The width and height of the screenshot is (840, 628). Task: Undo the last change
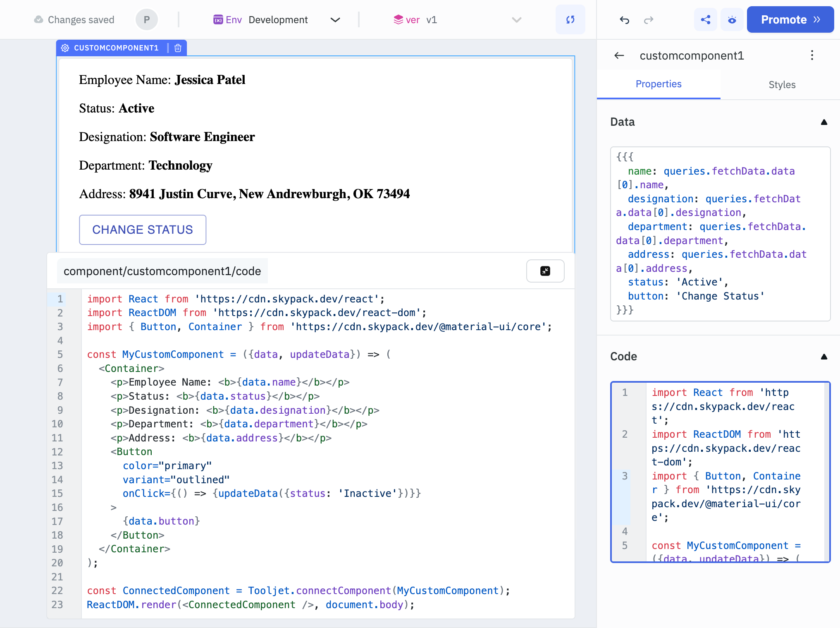624,19
